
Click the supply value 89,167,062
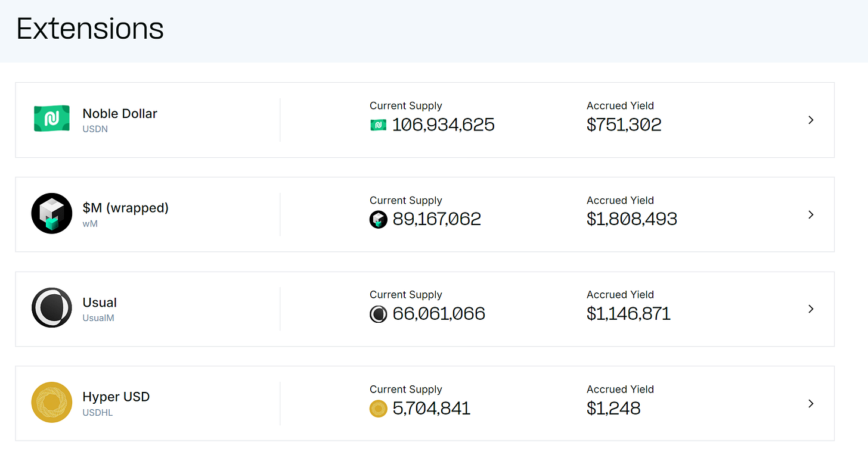437,219
